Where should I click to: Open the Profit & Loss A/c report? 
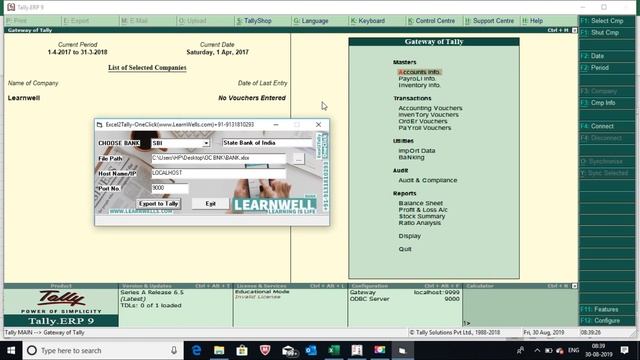coord(423,209)
